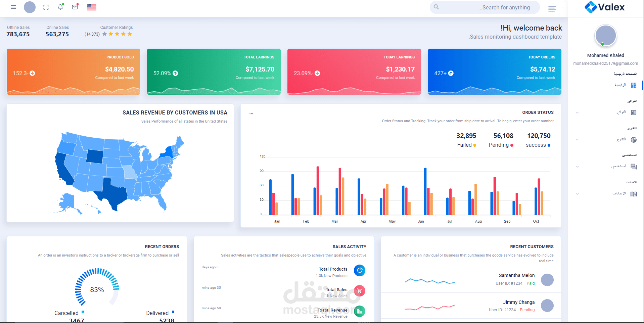The width and height of the screenshot is (644, 323).
Task: Click the search magnifier icon
Action: [x=436, y=7]
